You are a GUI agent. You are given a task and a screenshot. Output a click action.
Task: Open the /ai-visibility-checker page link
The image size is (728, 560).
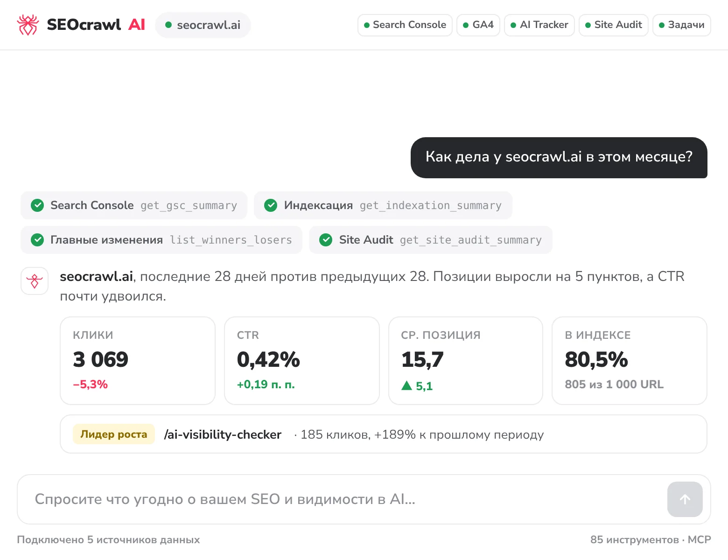pos(223,434)
